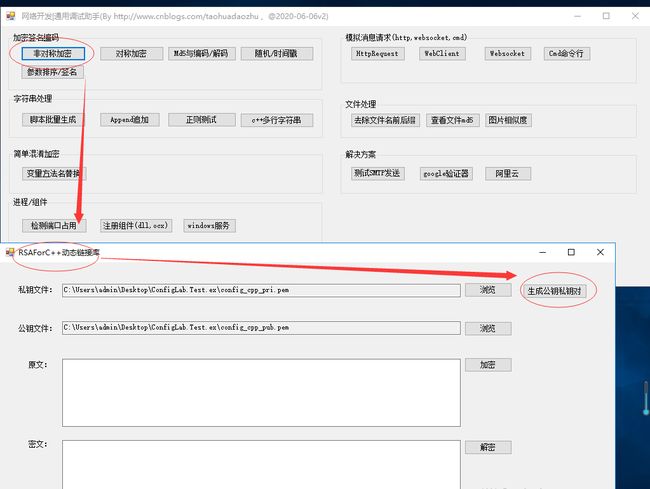The width and height of the screenshot is (650, 489).
Task: Open the 非对称加密 asymmetric encryption tool
Action: (x=53, y=53)
